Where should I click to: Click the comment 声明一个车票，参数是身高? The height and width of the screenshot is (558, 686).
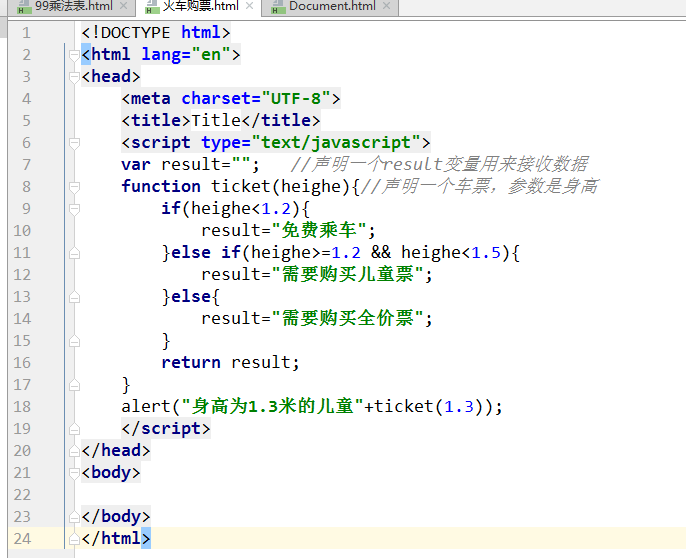[x=480, y=187]
